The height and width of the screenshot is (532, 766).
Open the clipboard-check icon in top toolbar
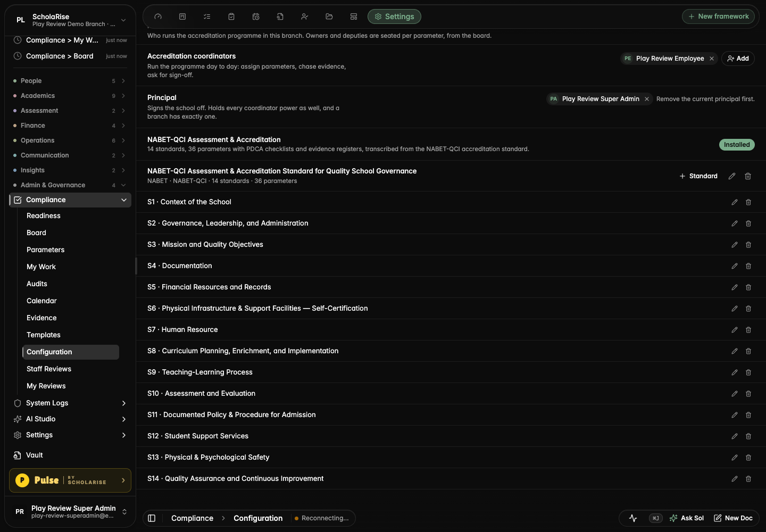click(231, 16)
